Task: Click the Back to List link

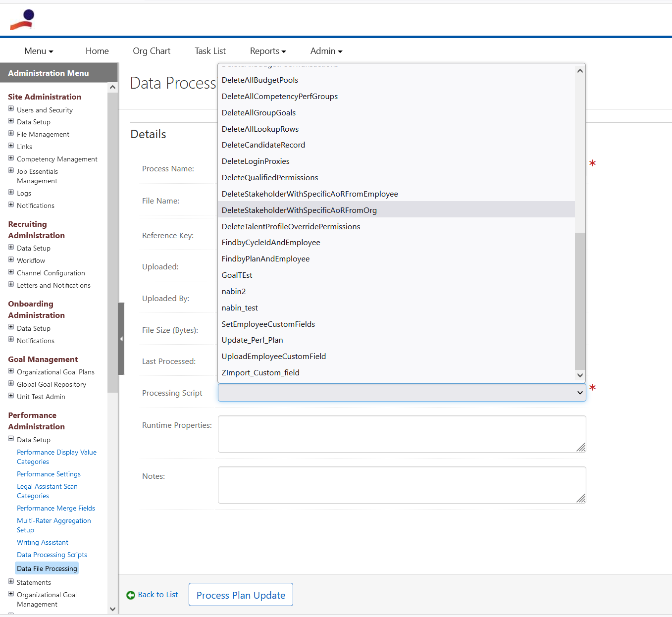Action: tap(158, 595)
